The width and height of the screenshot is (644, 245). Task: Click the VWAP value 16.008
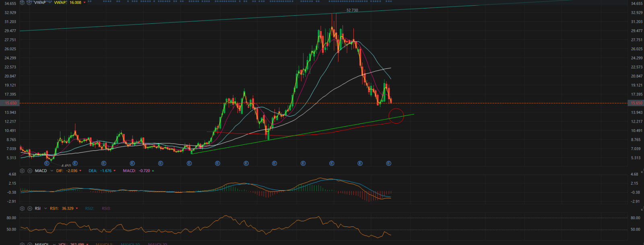75,2
